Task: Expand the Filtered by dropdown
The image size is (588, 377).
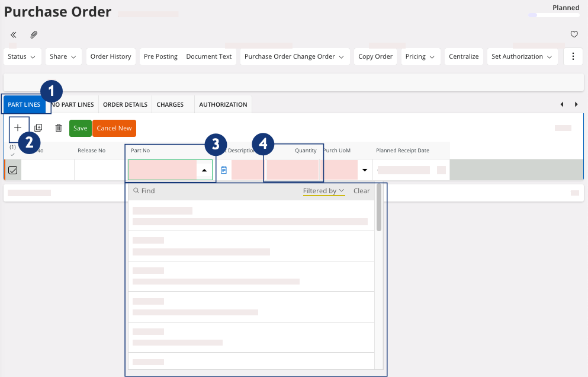Action: tap(323, 191)
